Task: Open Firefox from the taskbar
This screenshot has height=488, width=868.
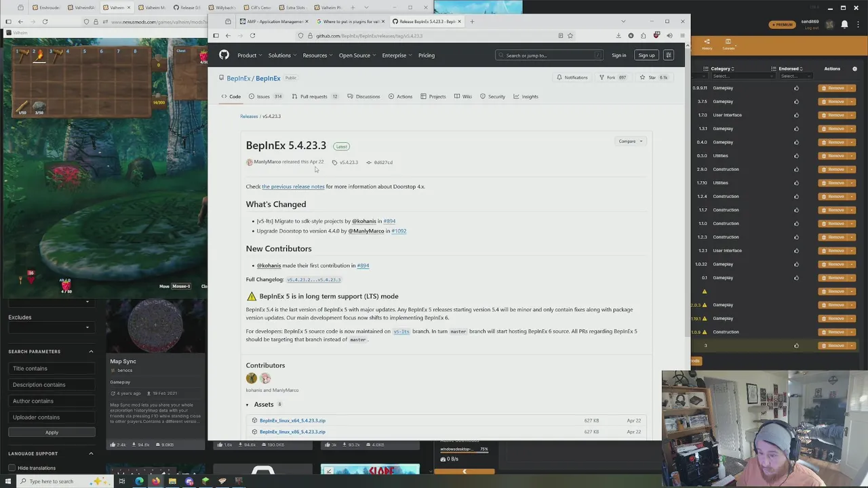Action: 156,481
